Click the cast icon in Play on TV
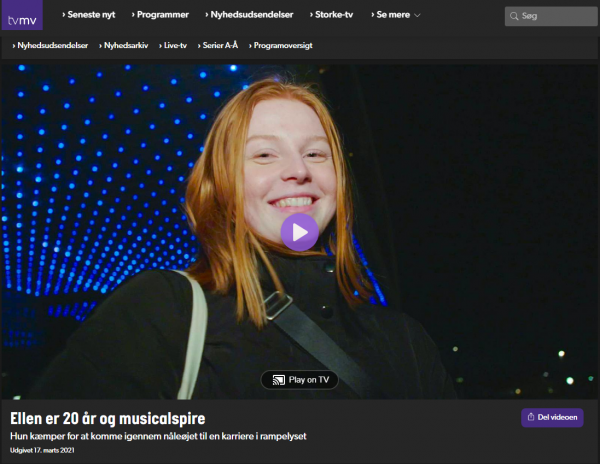 [279, 380]
